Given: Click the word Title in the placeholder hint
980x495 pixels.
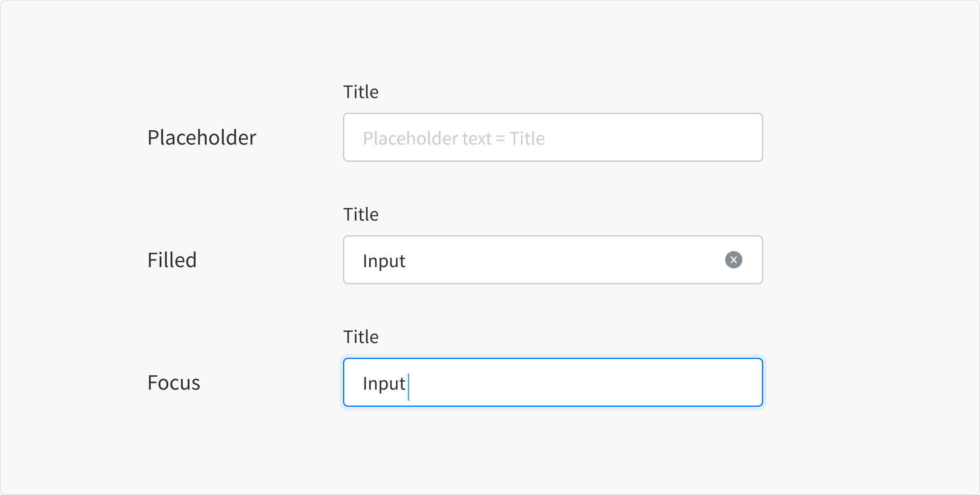Looking at the screenshot, I should point(527,138).
